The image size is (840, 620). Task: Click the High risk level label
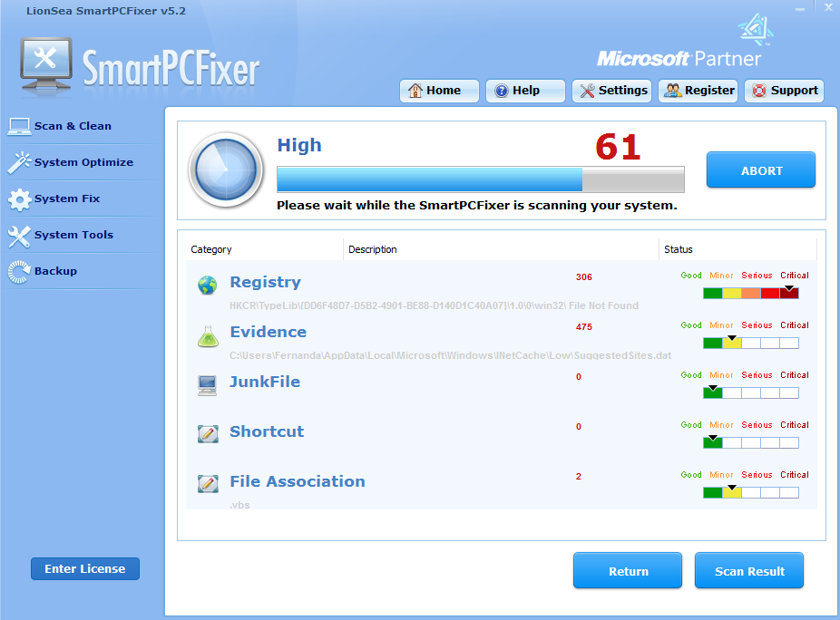point(299,146)
